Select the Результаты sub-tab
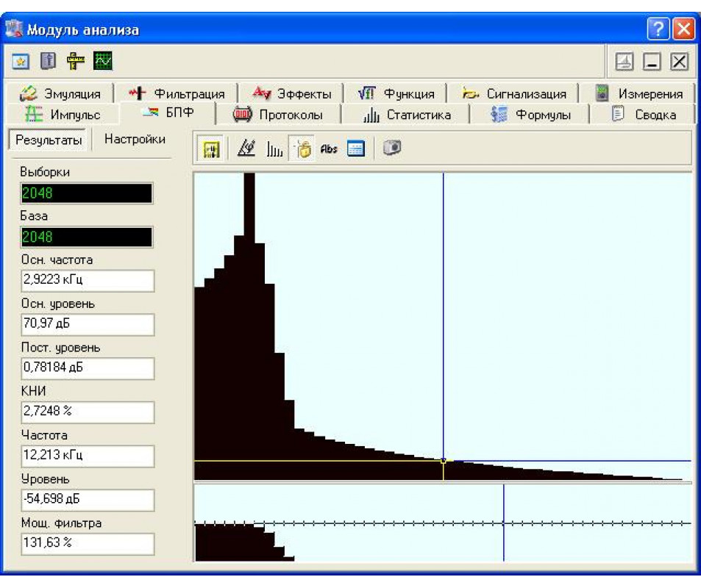The height and width of the screenshot is (588, 701). click(49, 140)
